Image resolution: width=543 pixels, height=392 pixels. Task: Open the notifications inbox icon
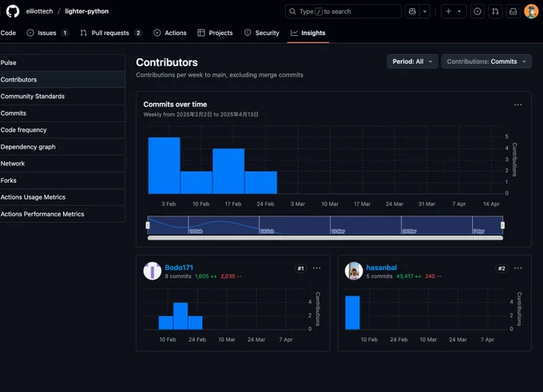pos(513,11)
